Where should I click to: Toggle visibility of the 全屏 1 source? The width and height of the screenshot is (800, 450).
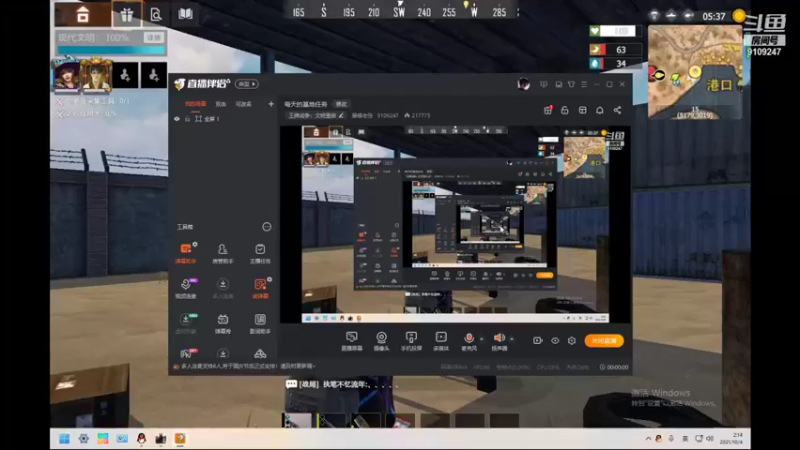[177, 119]
